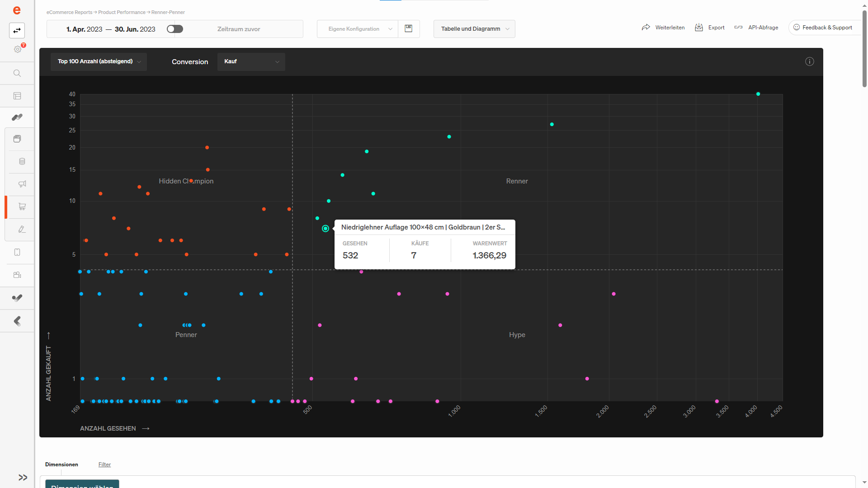Click the shopping cart eCommerce icon
Screen dimensions: 868x488
[22, 207]
